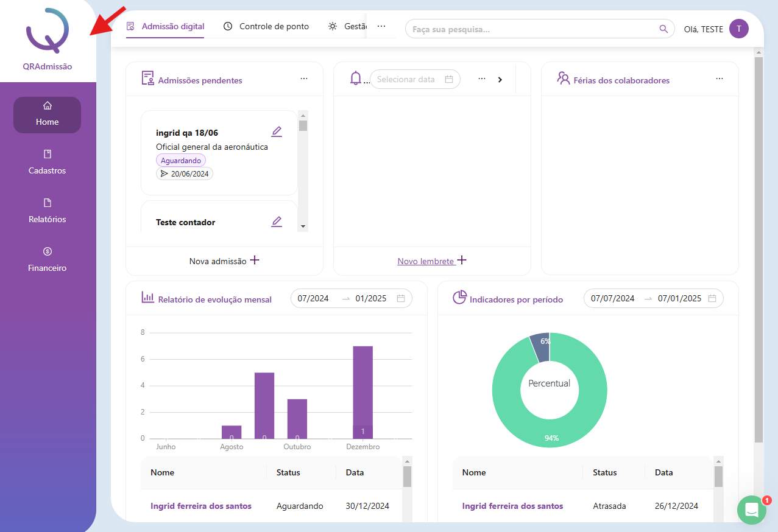Open the chat support bubble
The image size is (778, 532).
(x=751, y=510)
